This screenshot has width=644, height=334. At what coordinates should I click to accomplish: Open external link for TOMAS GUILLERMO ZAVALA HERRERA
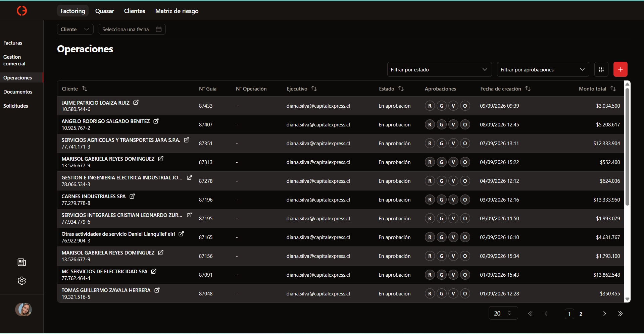[157, 290]
